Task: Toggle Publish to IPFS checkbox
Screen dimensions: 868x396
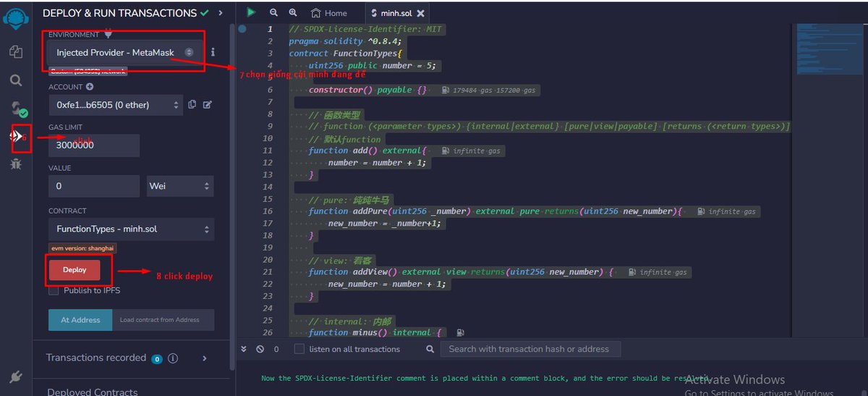Action: point(54,290)
